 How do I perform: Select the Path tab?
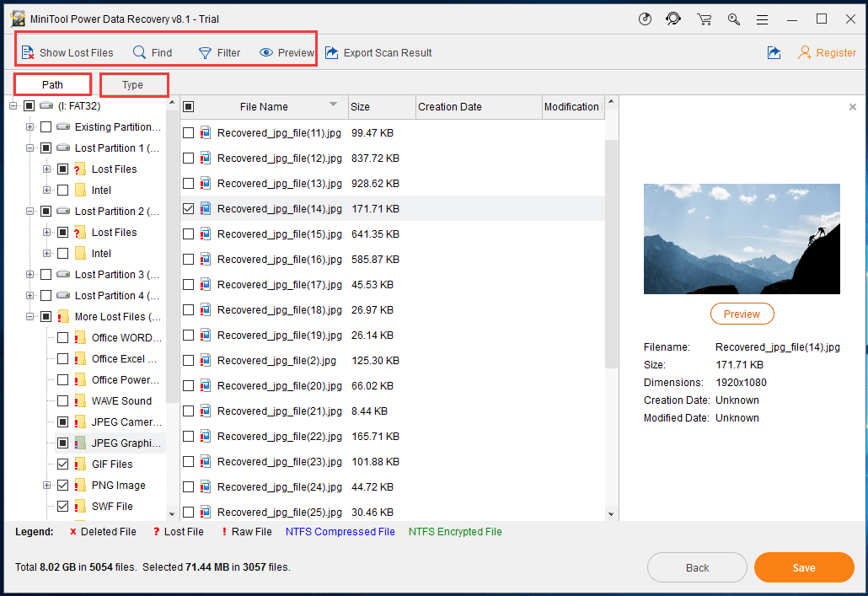coord(51,84)
